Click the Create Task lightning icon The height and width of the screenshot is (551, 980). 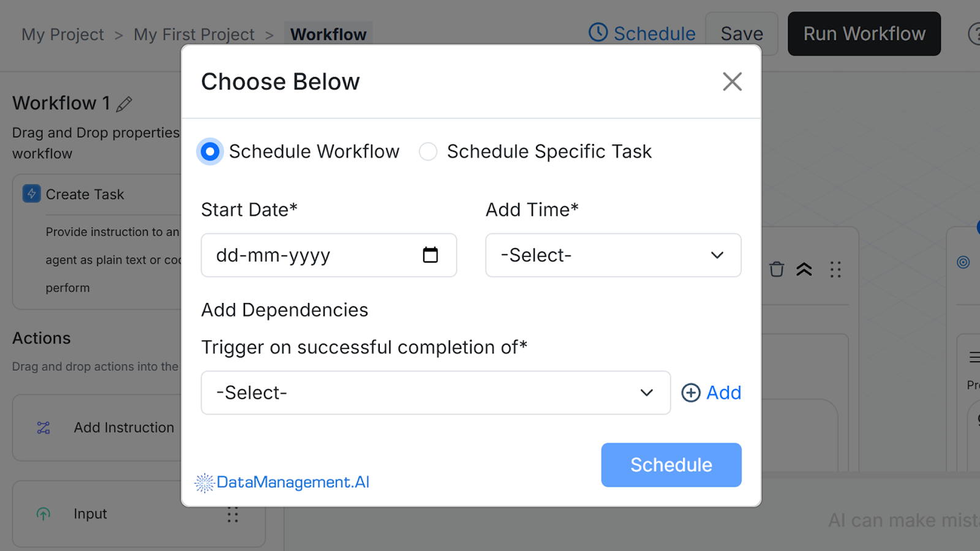click(x=31, y=194)
